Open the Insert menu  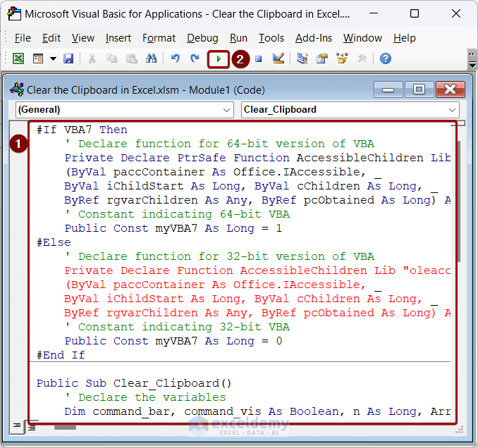point(118,38)
